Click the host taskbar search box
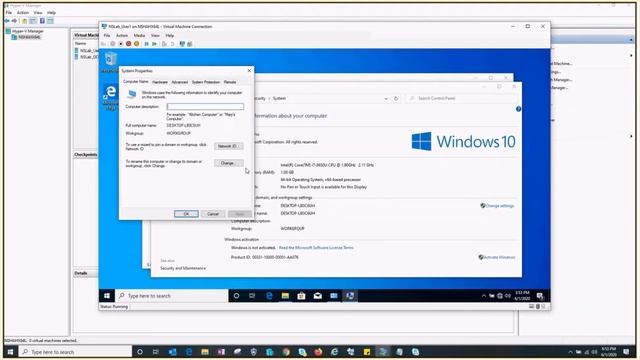This screenshot has width=640, height=360. click(x=76, y=352)
